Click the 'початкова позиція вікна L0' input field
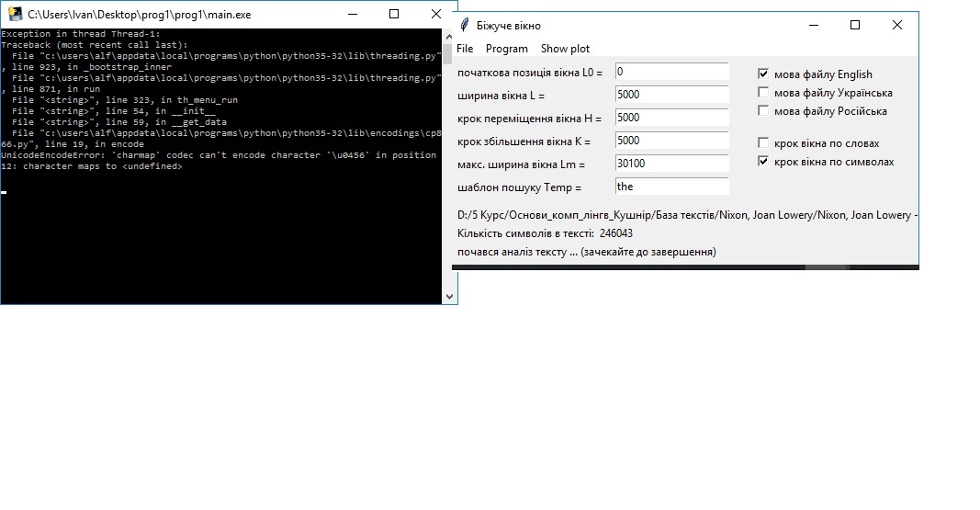Image resolution: width=980 pixels, height=510 pixels. pos(671,72)
